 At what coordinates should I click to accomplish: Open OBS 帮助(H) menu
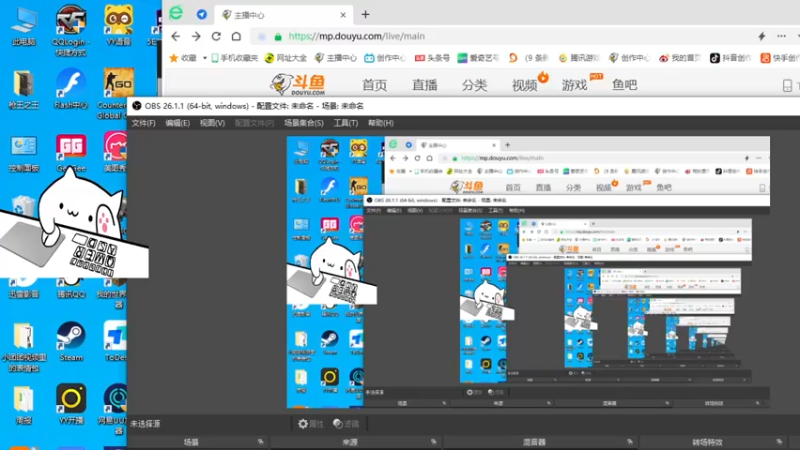click(381, 123)
